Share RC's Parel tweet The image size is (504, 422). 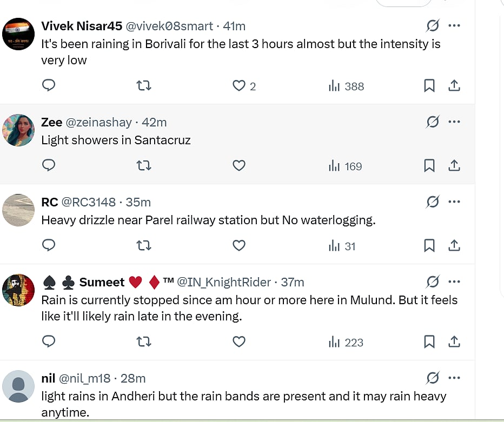454,245
